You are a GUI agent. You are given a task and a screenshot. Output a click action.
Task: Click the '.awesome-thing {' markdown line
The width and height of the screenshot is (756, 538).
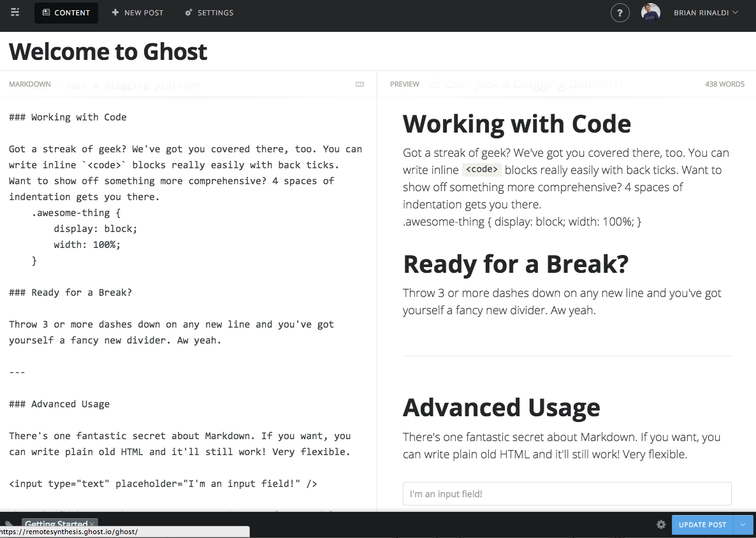[x=76, y=213]
